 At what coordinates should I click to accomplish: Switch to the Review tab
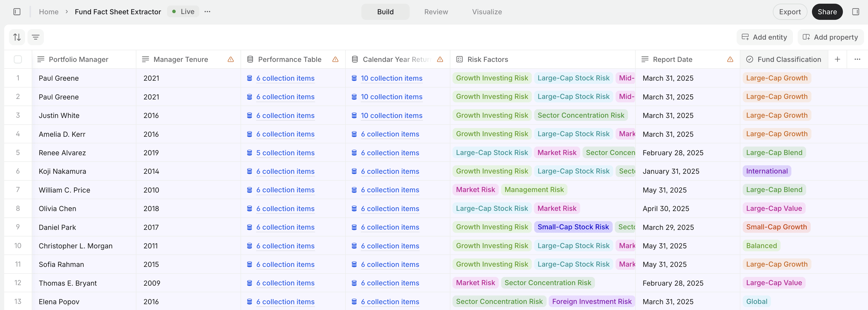point(436,12)
